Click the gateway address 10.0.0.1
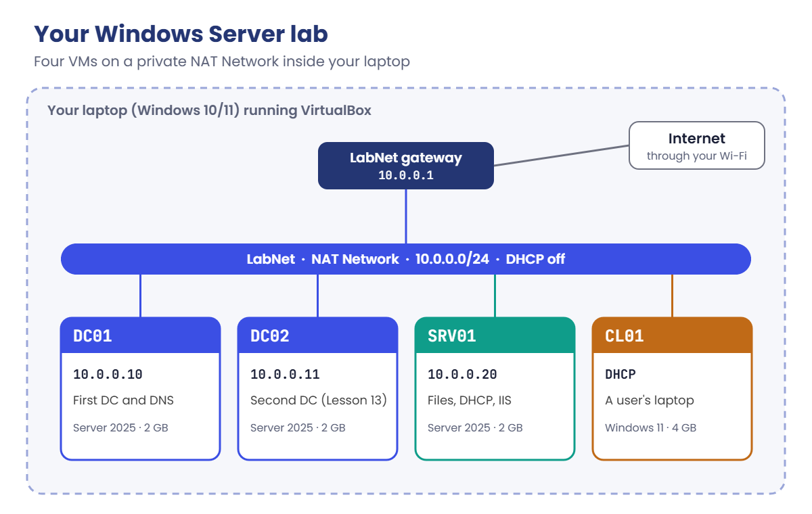812x514 pixels. 406,175
